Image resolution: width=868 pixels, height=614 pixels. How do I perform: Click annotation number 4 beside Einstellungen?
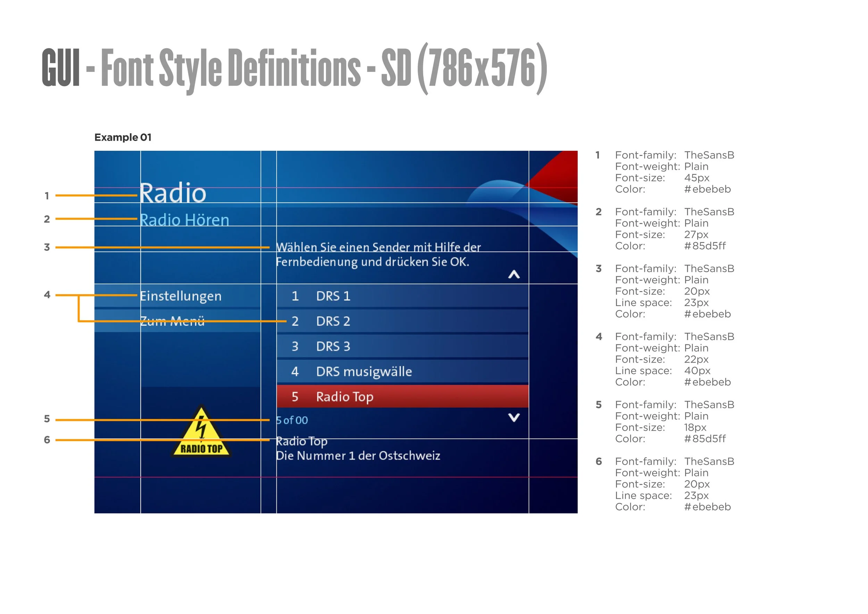click(47, 295)
